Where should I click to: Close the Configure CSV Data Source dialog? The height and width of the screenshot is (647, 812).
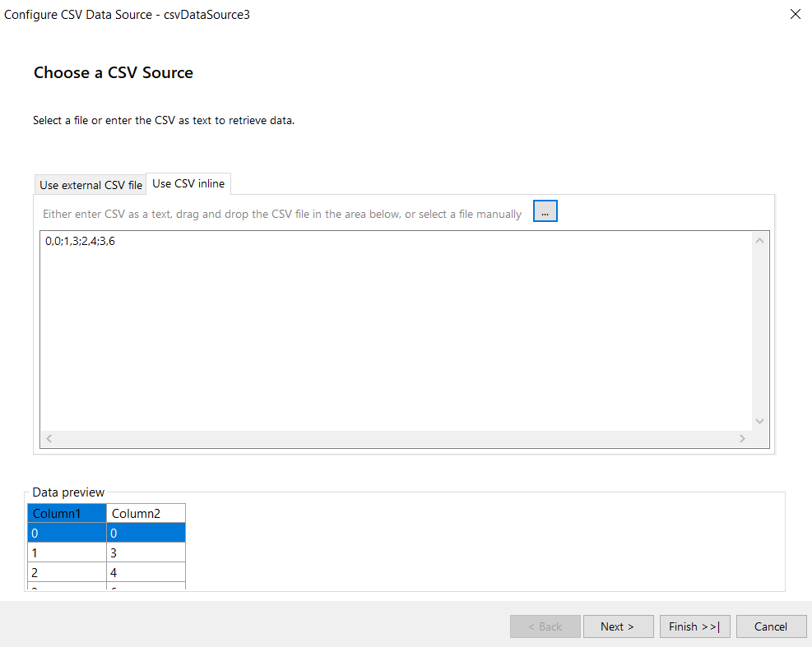click(x=795, y=14)
